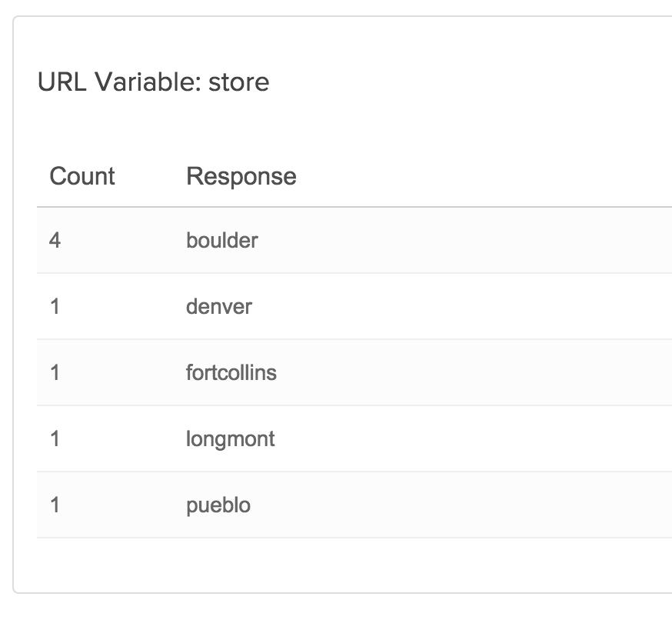Select the fortcollins response row
This screenshot has height=620, width=672.
[x=354, y=372]
